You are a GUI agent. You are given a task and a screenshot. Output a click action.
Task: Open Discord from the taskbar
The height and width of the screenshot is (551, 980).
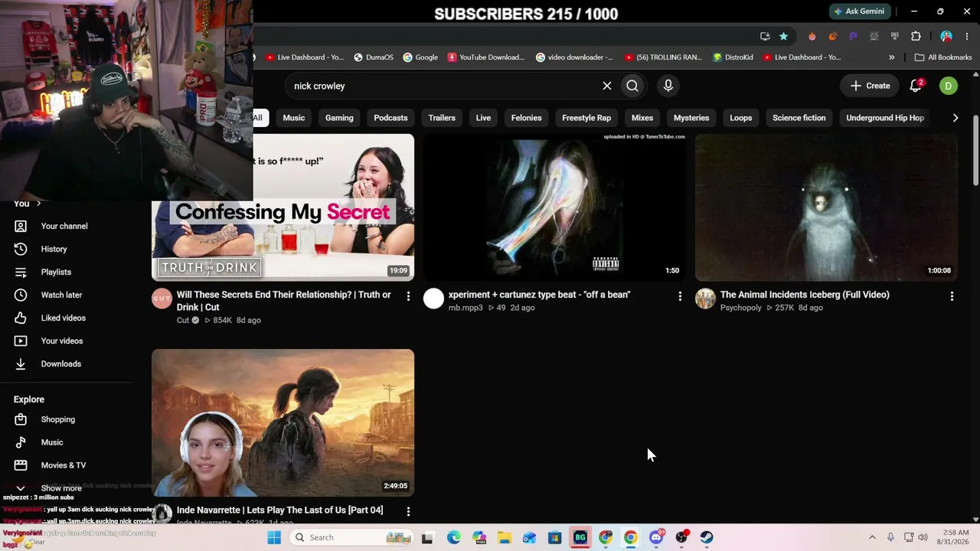coord(656,537)
